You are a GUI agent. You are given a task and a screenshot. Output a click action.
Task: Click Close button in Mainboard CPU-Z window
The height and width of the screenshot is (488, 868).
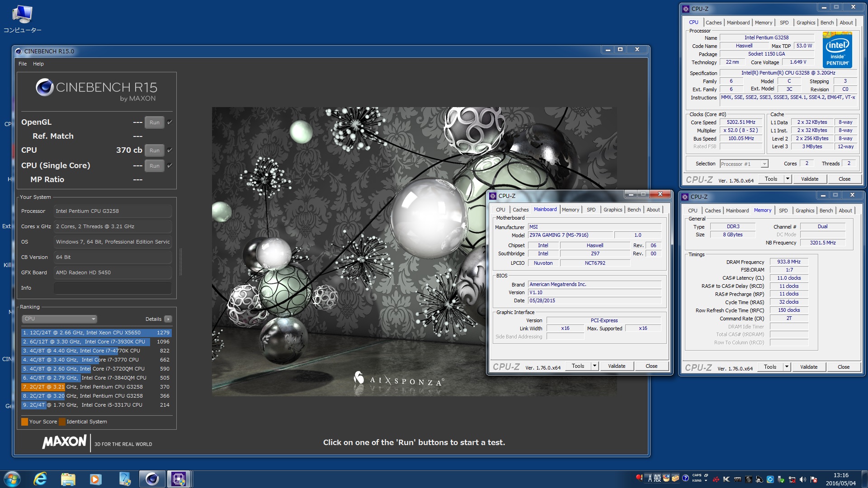[651, 366]
